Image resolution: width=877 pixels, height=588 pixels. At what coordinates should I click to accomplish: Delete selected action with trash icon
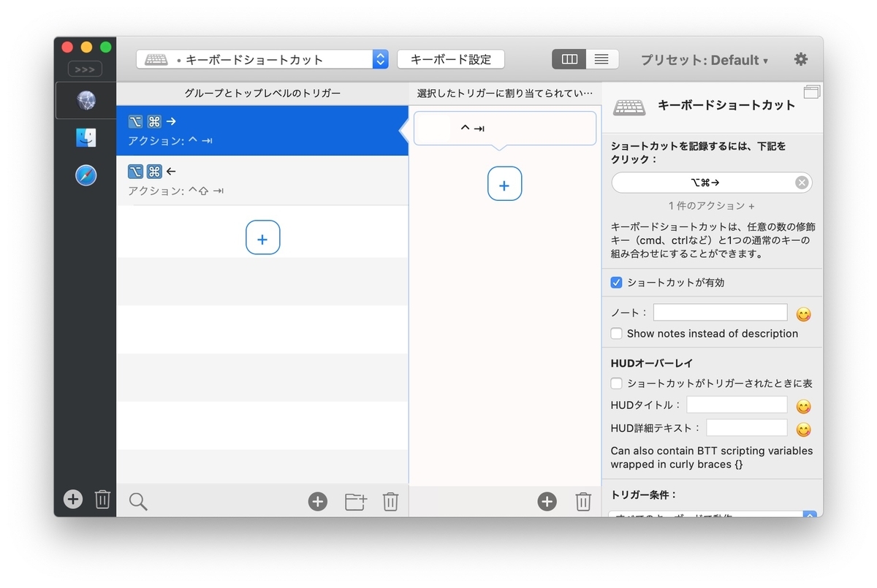click(x=583, y=501)
